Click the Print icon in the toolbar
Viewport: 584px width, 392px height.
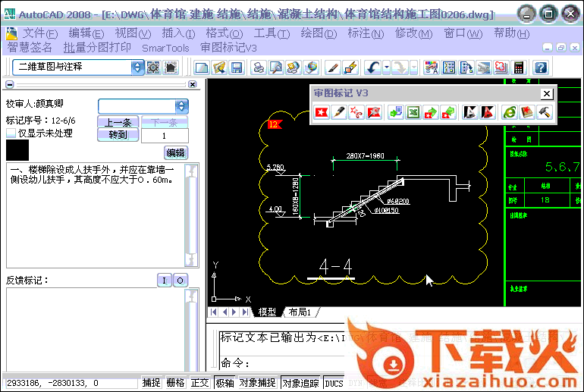click(x=259, y=67)
